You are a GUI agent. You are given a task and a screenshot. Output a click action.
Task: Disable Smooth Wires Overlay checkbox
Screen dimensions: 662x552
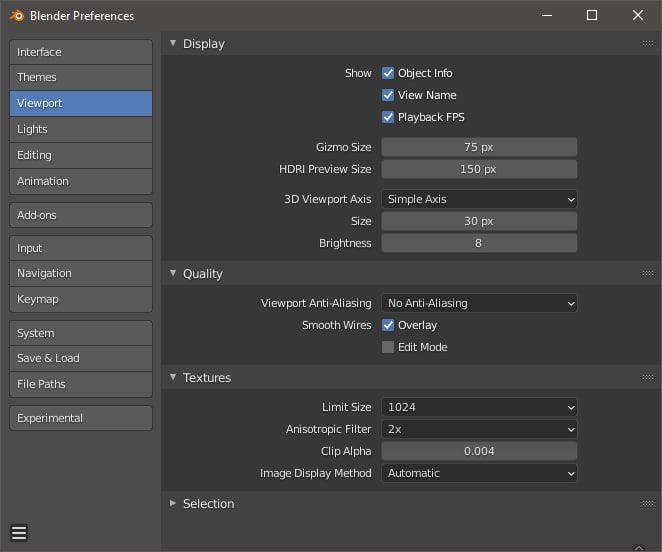click(388, 325)
